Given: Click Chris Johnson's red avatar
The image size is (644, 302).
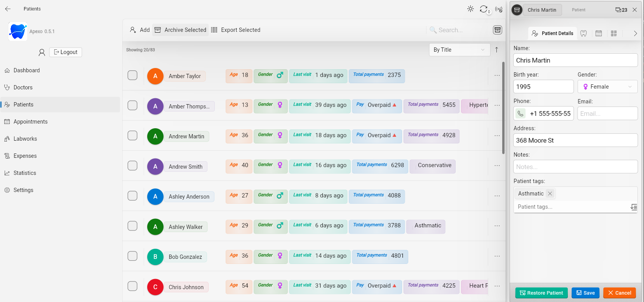Looking at the screenshot, I should 155,287.
